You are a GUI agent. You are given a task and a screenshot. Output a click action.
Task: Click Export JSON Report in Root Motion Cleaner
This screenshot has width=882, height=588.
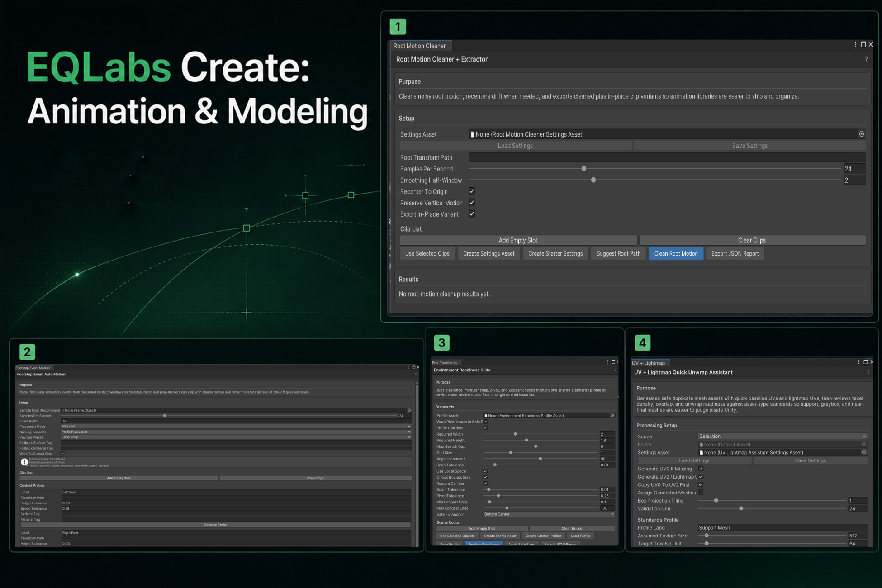coord(735,253)
